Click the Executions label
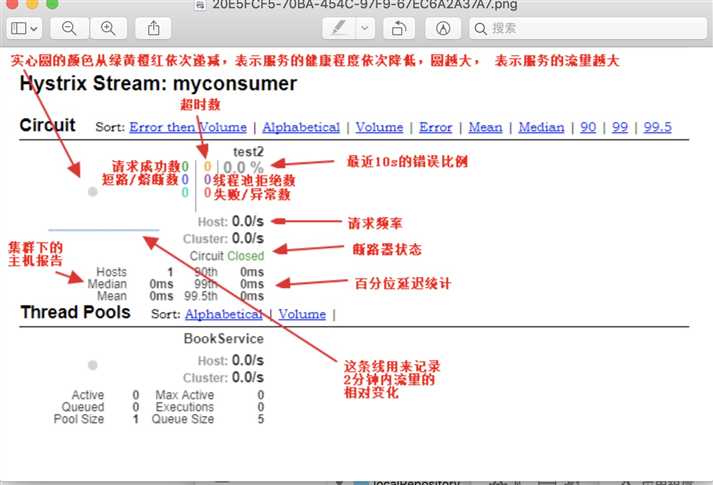 click(185, 407)
